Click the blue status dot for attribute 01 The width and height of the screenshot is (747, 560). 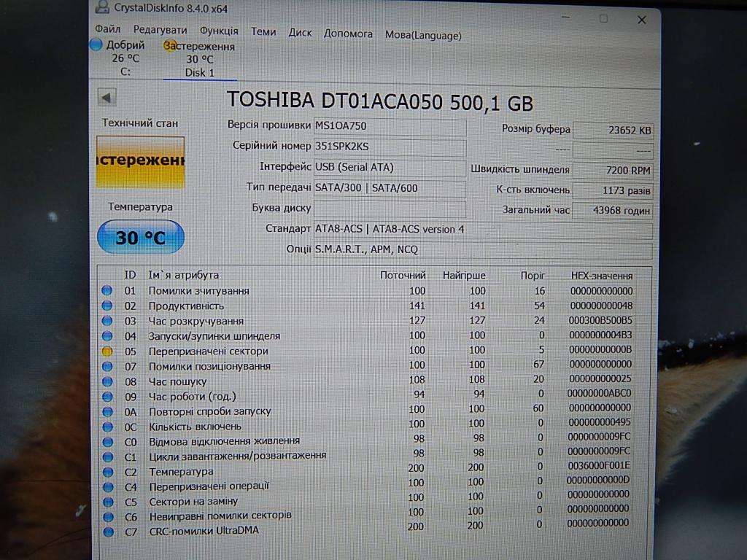click(107, 290)
